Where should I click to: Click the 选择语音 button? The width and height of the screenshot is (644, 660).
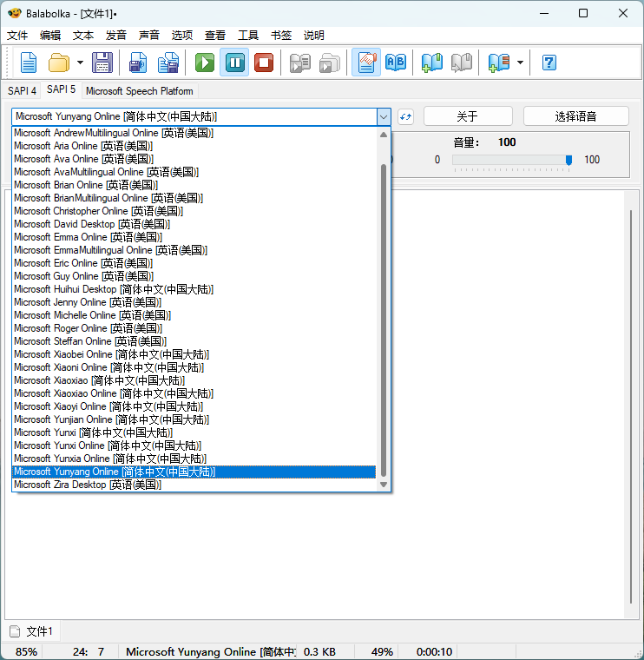575,116
